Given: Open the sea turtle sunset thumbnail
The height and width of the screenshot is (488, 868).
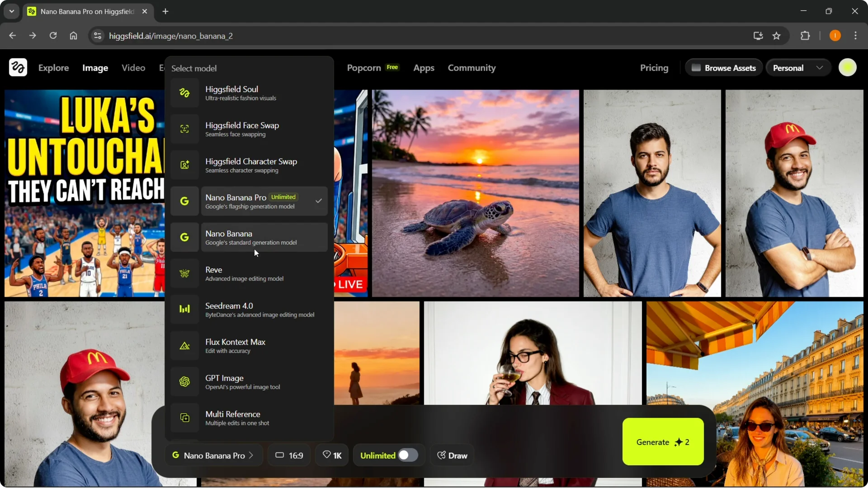Looking at the screenshot, I should (475, 193).
